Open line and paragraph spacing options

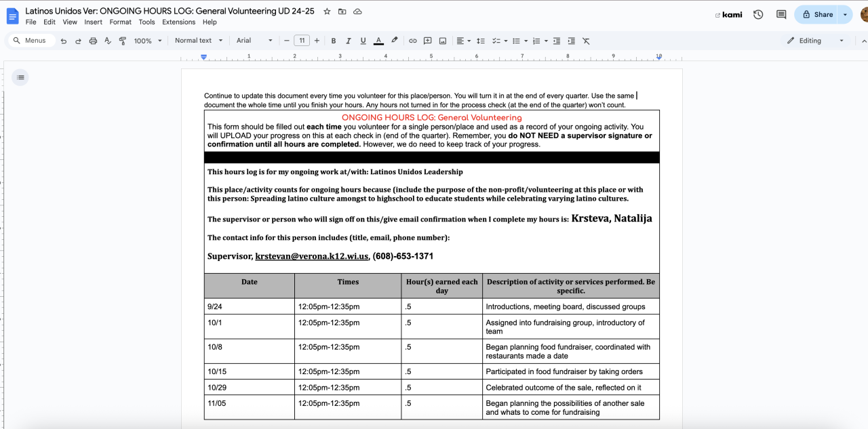481,41
